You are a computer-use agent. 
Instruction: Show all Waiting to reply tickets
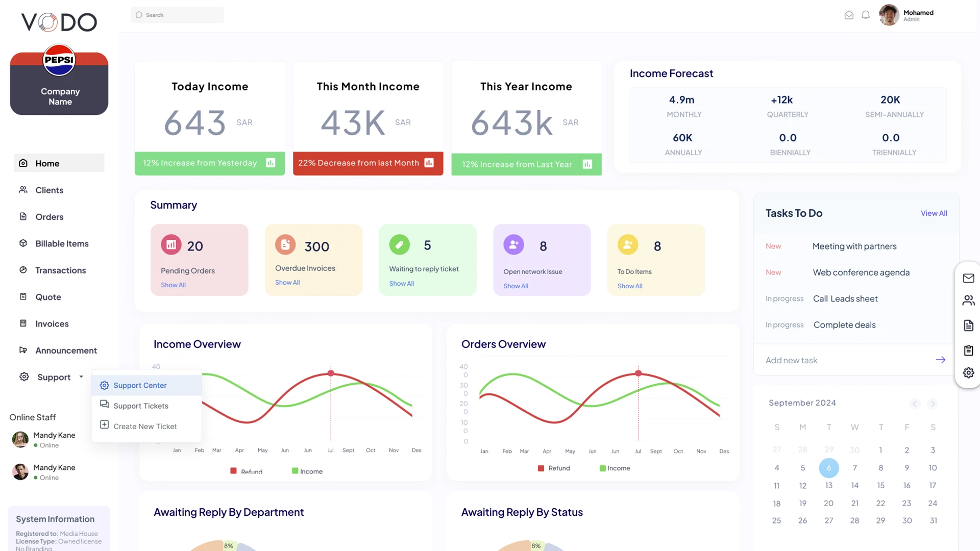402,283
